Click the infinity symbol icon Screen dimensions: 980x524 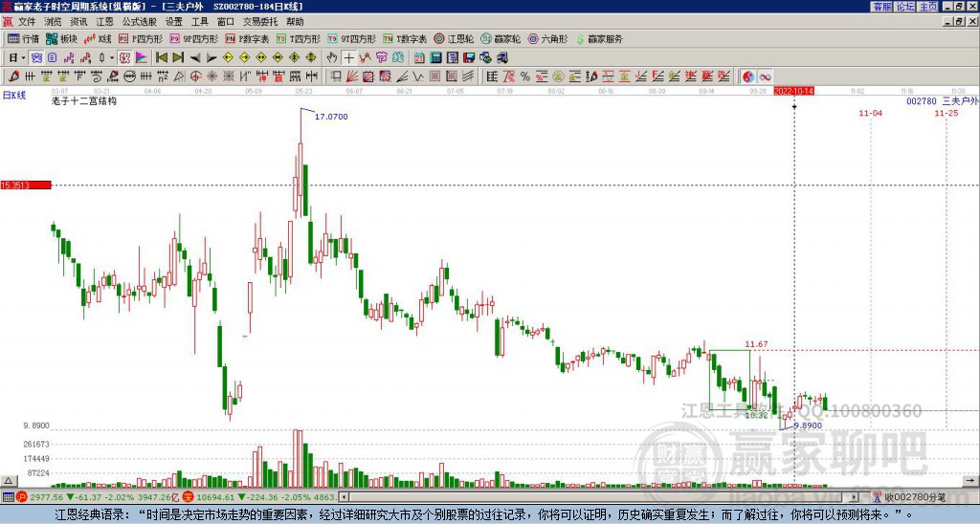point(765,76)
